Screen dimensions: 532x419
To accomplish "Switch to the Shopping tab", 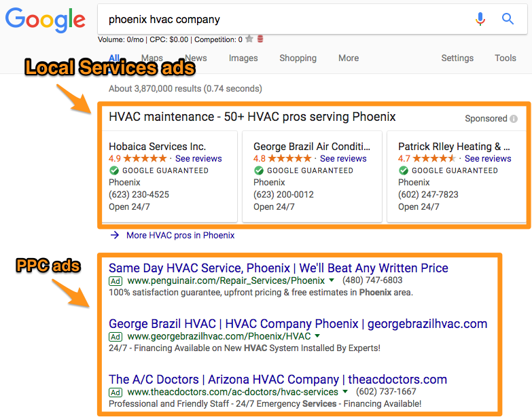I will coord(298,58).
